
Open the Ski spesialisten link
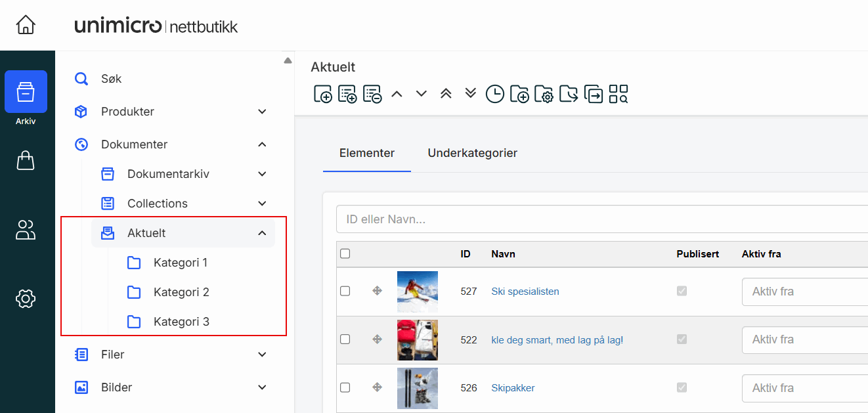coord(525,292)
